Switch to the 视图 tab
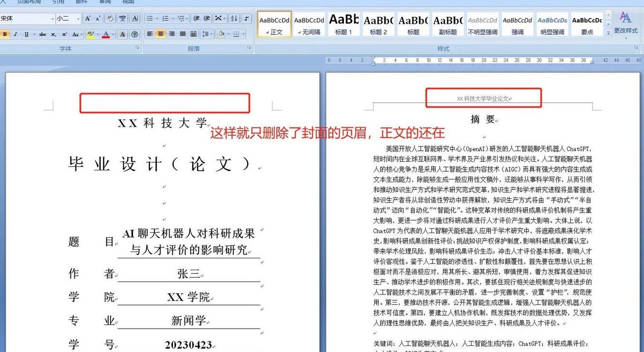The width and height of the screenshot is (644, 352). pos(128,2)
